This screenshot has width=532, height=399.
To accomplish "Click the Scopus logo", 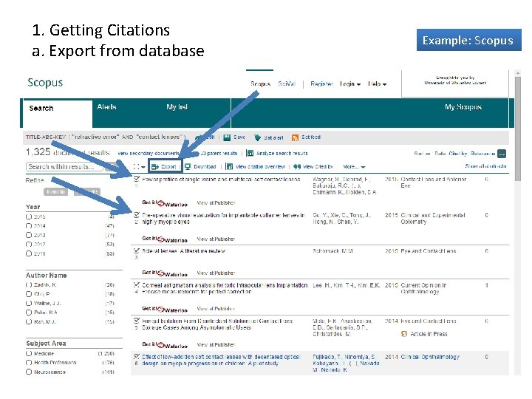I will 45,83.
